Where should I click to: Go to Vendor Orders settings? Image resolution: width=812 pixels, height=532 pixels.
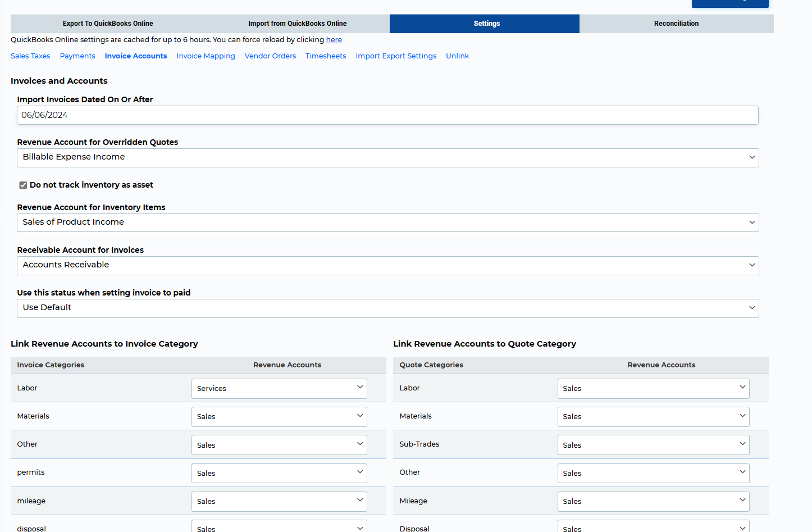click(270, 56)
